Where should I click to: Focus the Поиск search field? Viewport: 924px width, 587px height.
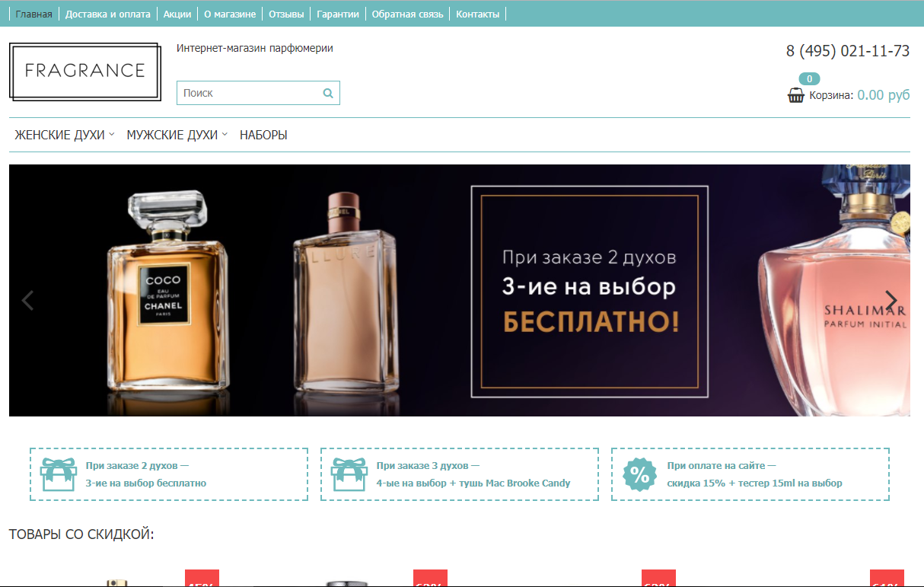pyautogui.click(x=258, y=93)
